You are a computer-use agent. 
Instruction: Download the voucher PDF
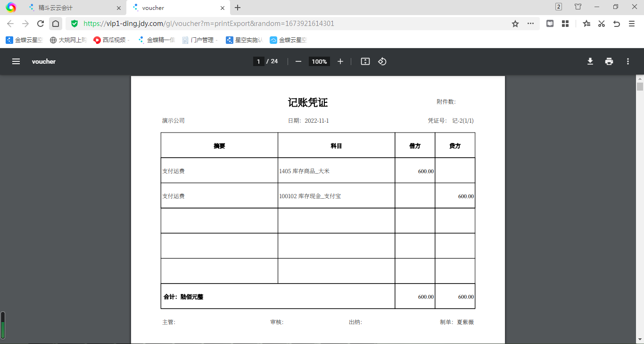(590, 61)
